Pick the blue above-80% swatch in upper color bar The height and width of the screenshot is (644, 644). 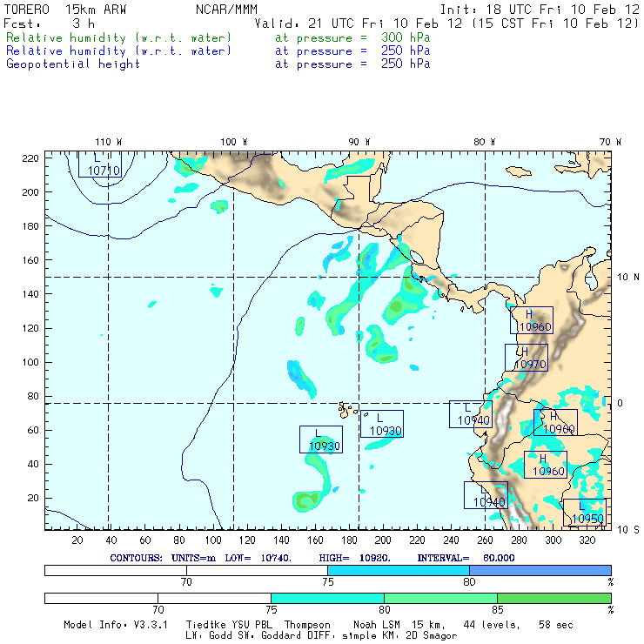tap(540, 571)
